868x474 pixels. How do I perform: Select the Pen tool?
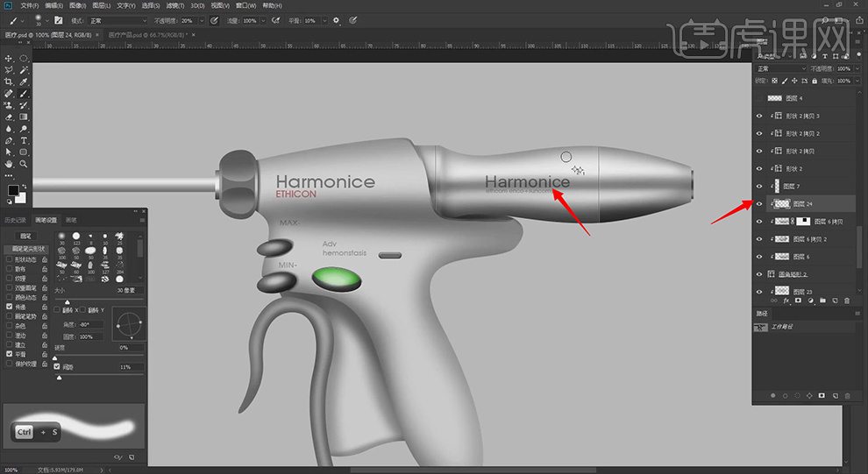8,140
